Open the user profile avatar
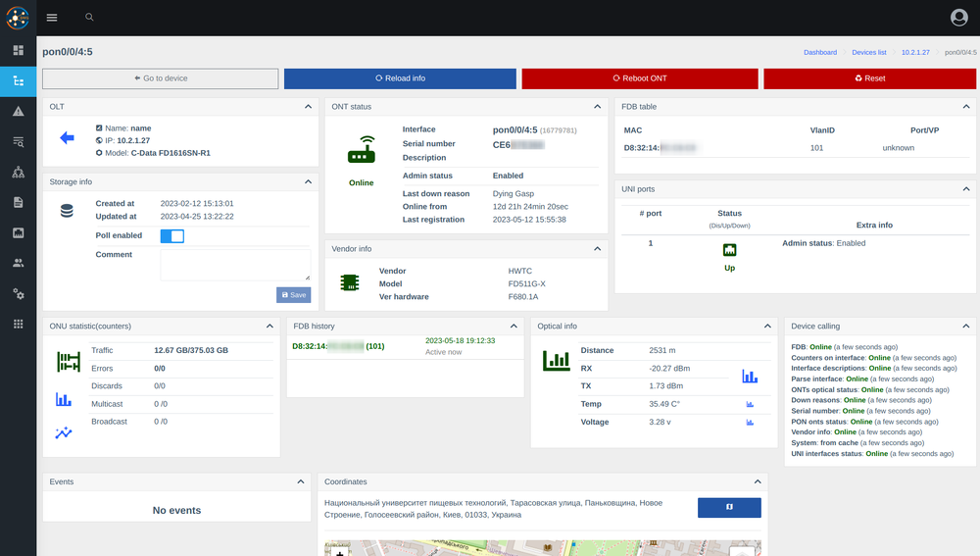The width and height of the screenshot is (980, 556). tap(958, 18)
